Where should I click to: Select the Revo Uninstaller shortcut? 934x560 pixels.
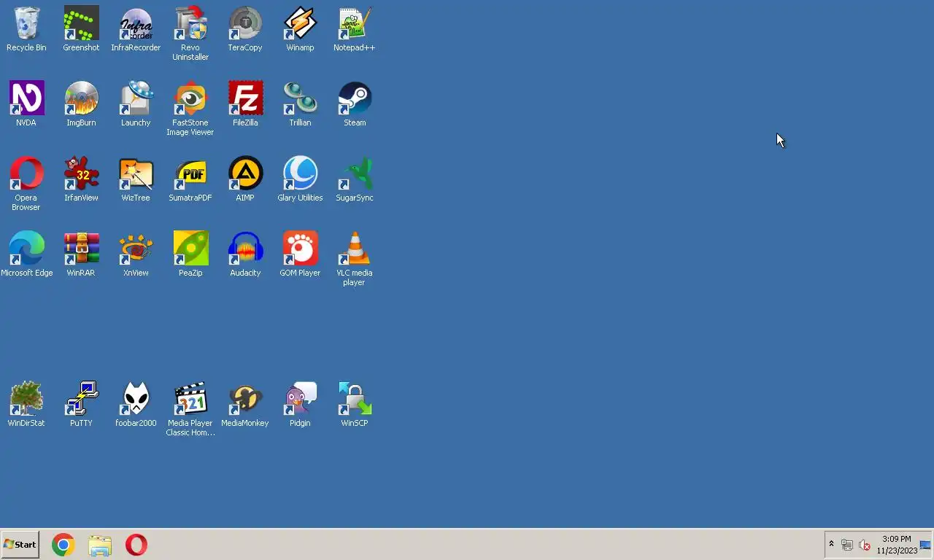coord(190,34)
